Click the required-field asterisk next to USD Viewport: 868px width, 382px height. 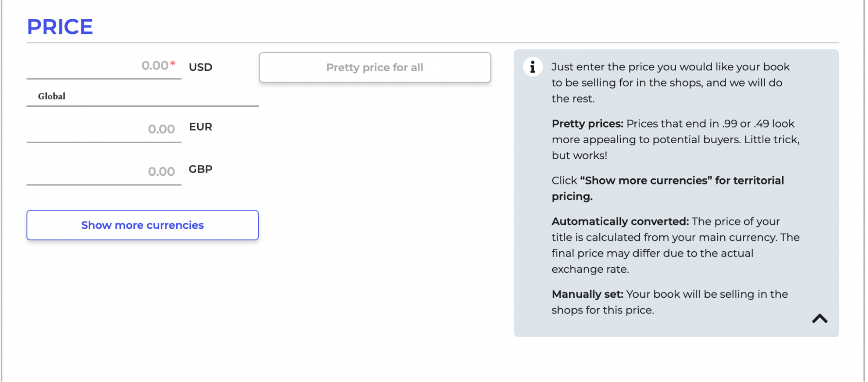(172, 64)
